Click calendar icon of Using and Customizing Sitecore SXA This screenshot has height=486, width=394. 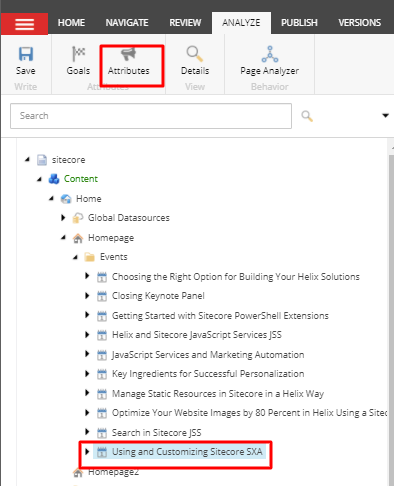[x=102, y=452]
